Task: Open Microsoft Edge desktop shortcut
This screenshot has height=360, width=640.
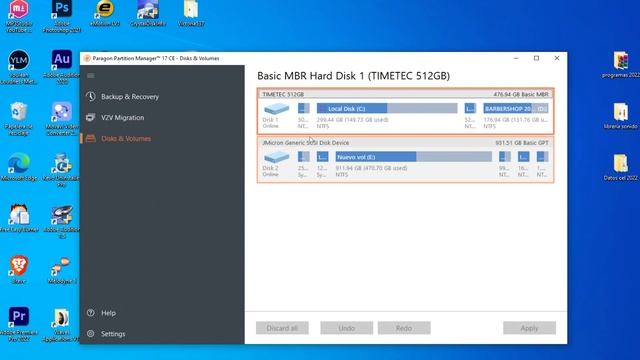Action: click(x=18, y=167)
